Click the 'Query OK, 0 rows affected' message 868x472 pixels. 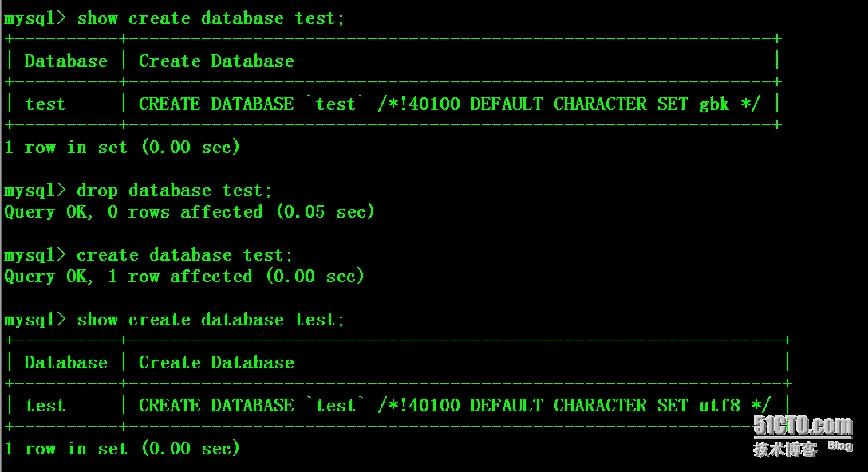133,212
